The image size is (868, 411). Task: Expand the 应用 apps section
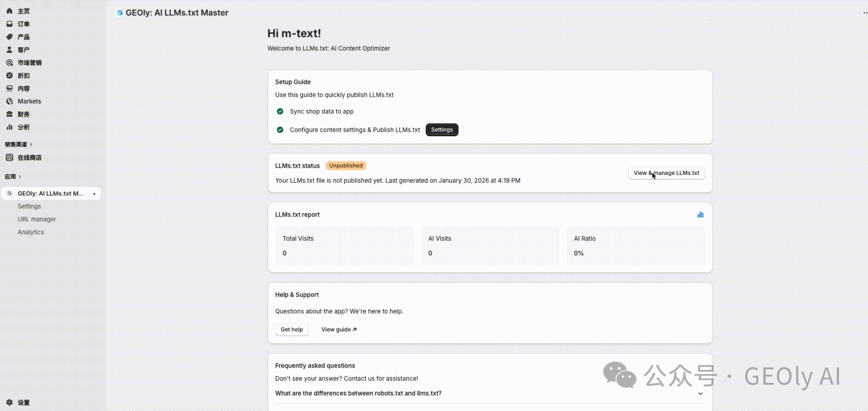[x=13, y=176]
